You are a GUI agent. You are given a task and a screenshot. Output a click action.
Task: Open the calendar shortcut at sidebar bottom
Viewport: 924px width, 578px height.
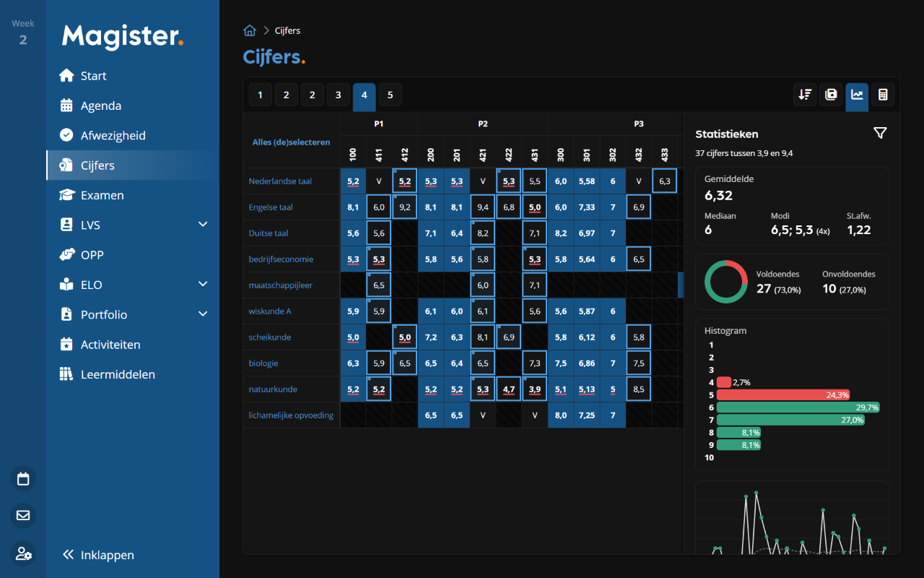pos(23,478)
